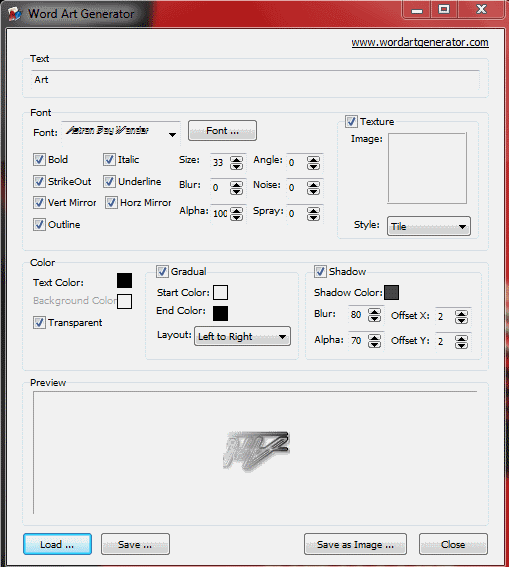Screen dimensions: 509x567
Task: Click the Text input field containing Art
Action: tap(255, 80)
